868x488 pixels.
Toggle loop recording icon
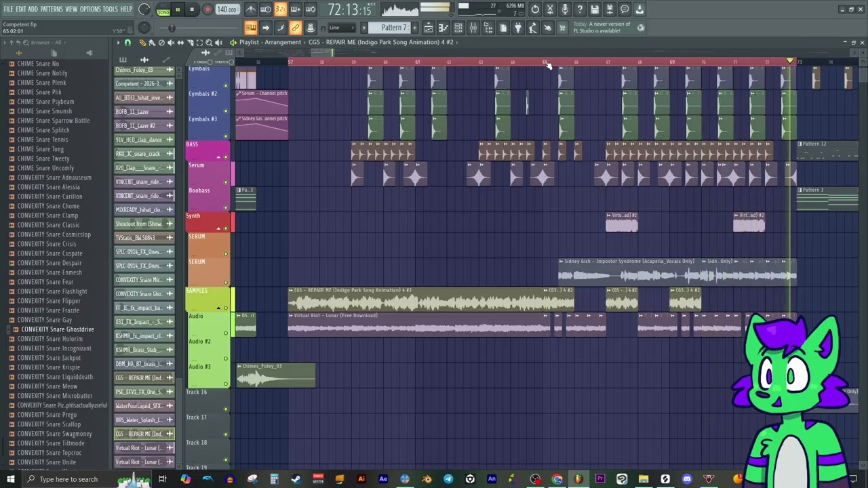(310, 9)
